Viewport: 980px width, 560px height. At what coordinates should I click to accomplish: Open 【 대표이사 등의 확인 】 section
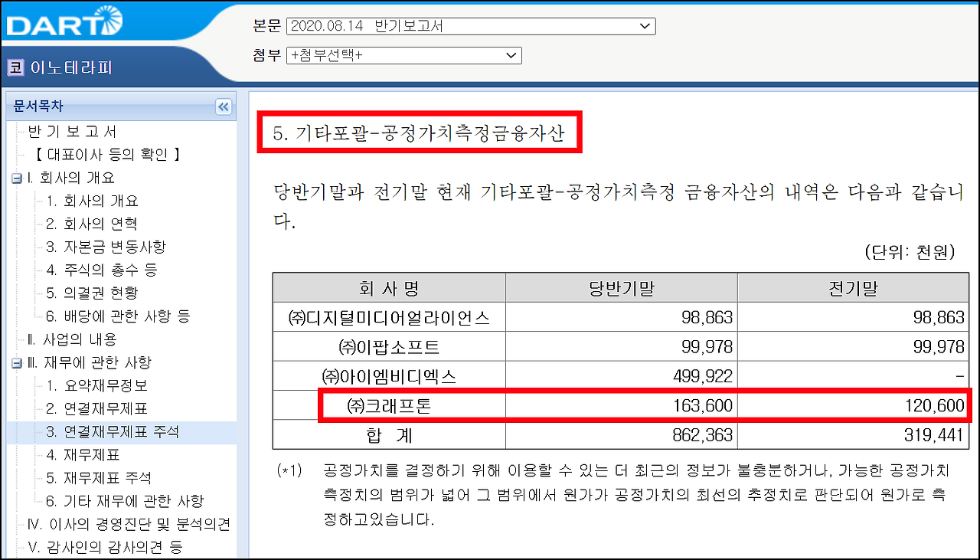(108, 155)
